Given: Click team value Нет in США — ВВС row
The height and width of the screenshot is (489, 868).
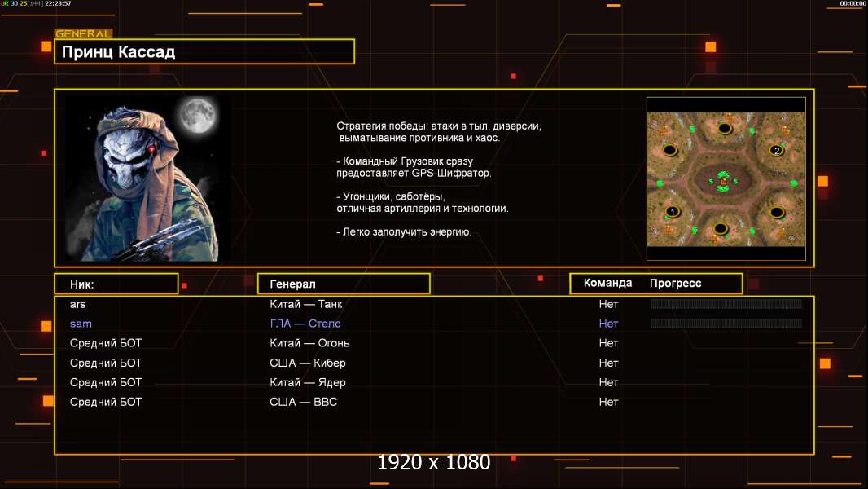Looking at the screenshot, I should pos(608,402).
